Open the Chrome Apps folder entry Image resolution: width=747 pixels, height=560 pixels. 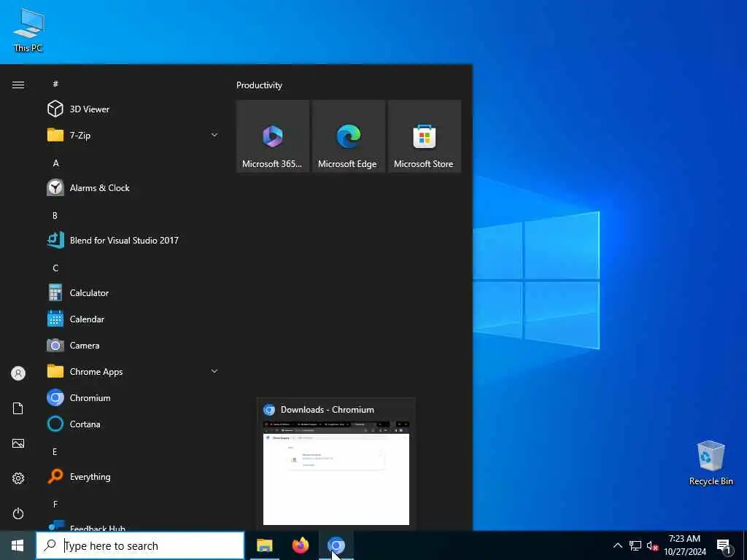tap(133, 371)
